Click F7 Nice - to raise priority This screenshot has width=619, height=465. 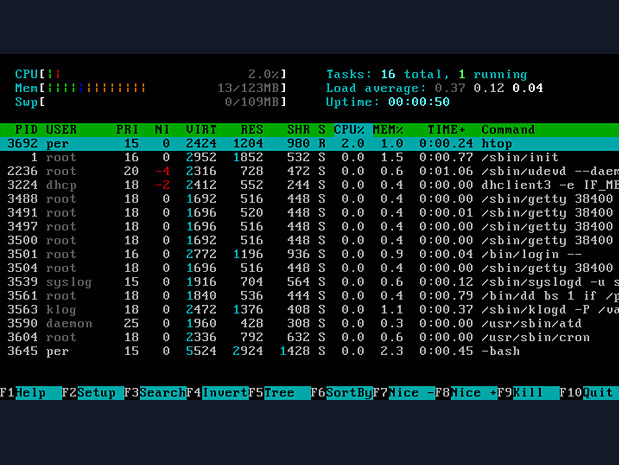pyautogui.click(x=403, y=393)
